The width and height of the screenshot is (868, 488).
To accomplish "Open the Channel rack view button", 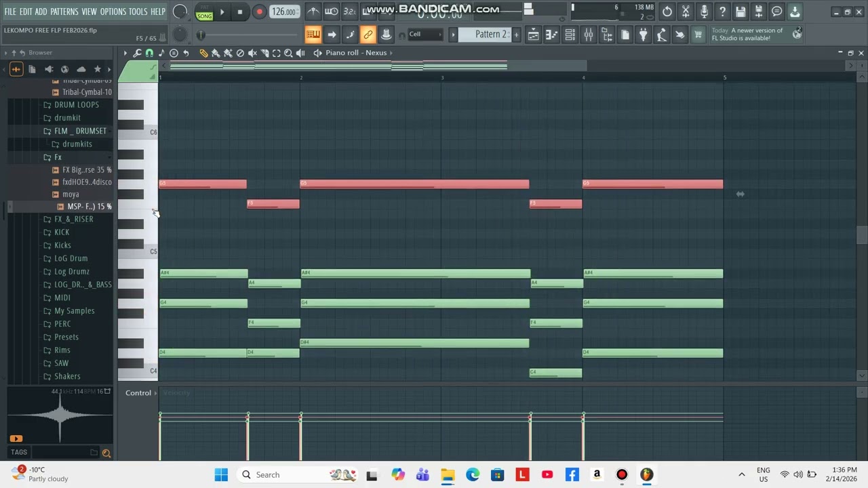I will click(570, 35).
